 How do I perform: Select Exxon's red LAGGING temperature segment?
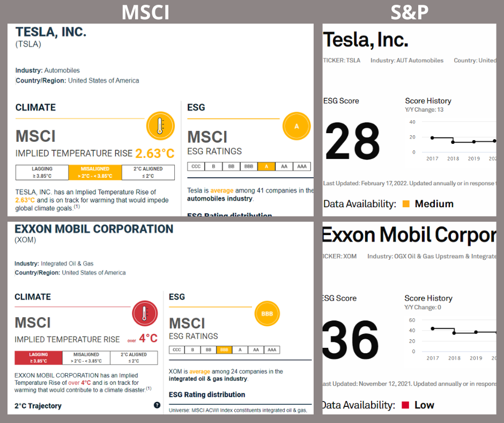tap(39, 358)
